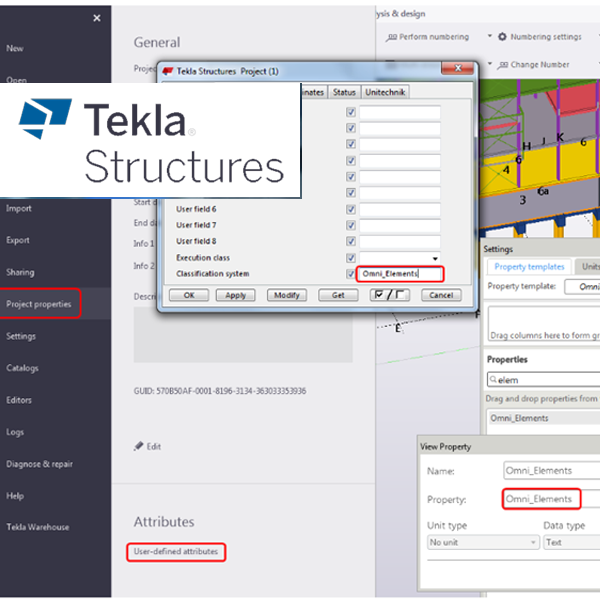
Task: Click the Property template combo box
Action: [x=582, y=287]
